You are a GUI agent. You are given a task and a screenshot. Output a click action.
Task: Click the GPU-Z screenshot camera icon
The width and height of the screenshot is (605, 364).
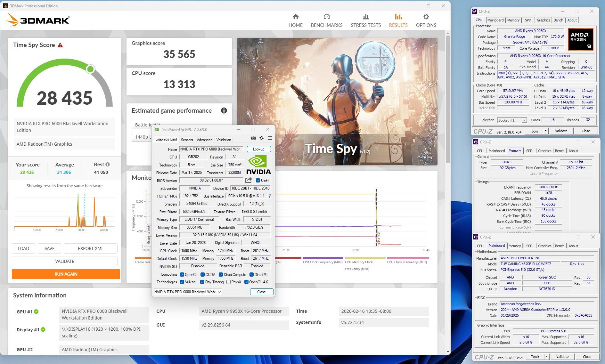point(253,138)
